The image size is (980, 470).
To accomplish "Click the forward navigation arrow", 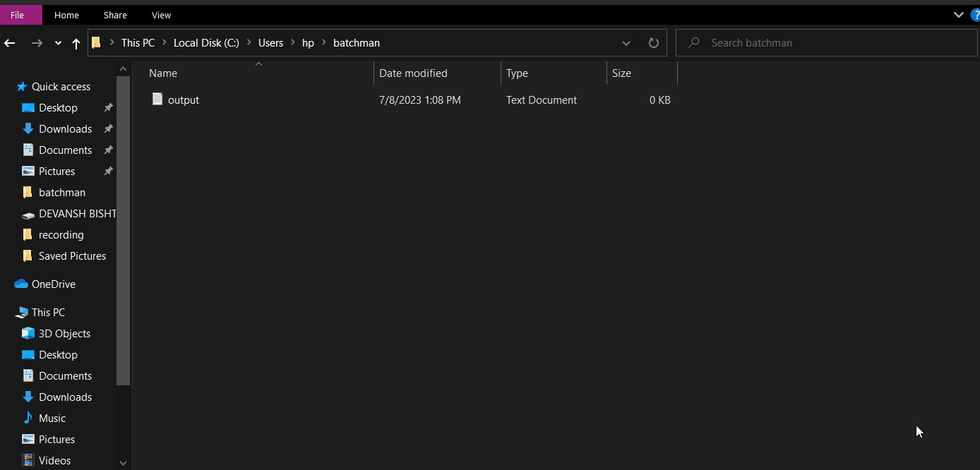I will [x=37, y=43].
